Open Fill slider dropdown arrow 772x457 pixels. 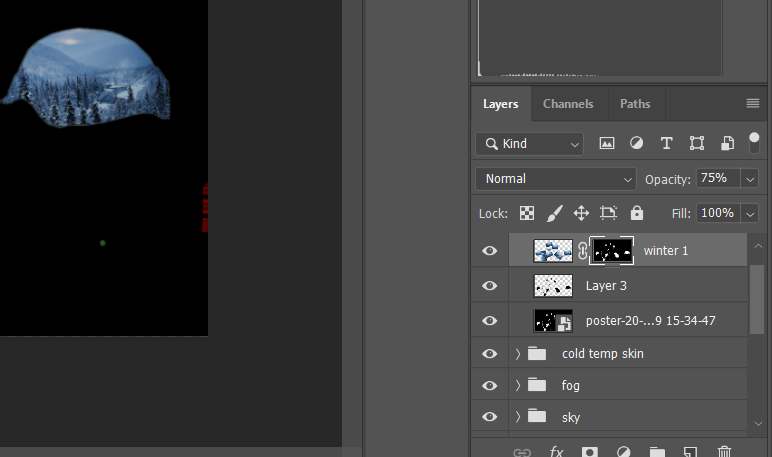750,214
